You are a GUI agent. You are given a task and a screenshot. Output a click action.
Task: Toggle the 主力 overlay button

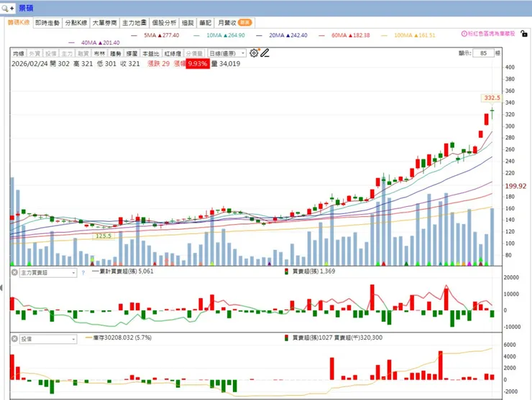pyautogui.click(x=67, y=54)
